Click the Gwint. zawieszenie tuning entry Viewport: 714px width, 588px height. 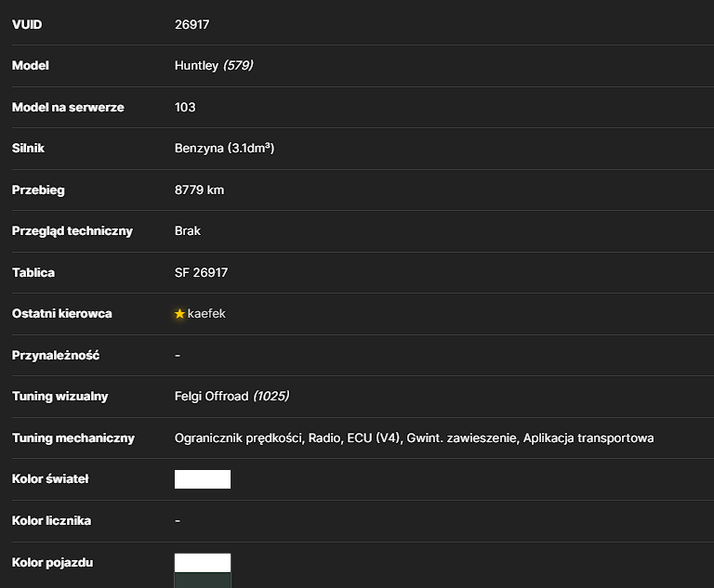[x=463, y=438]
